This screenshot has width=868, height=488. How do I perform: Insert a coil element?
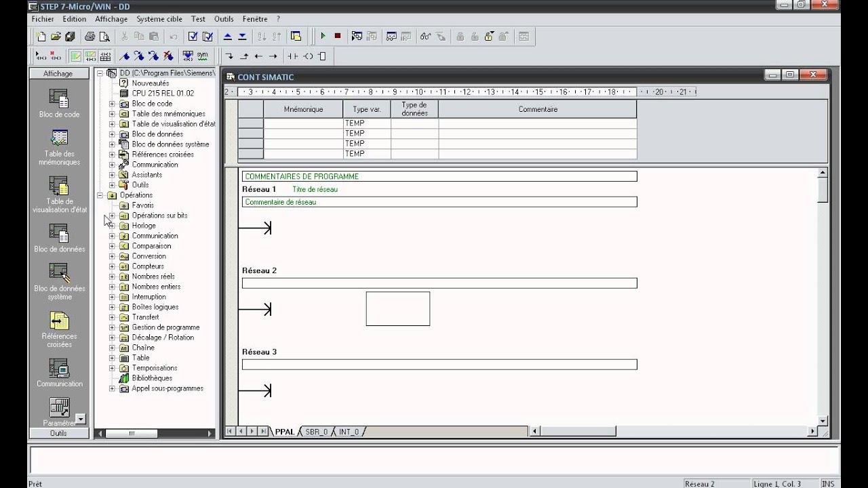pos(308,56)
